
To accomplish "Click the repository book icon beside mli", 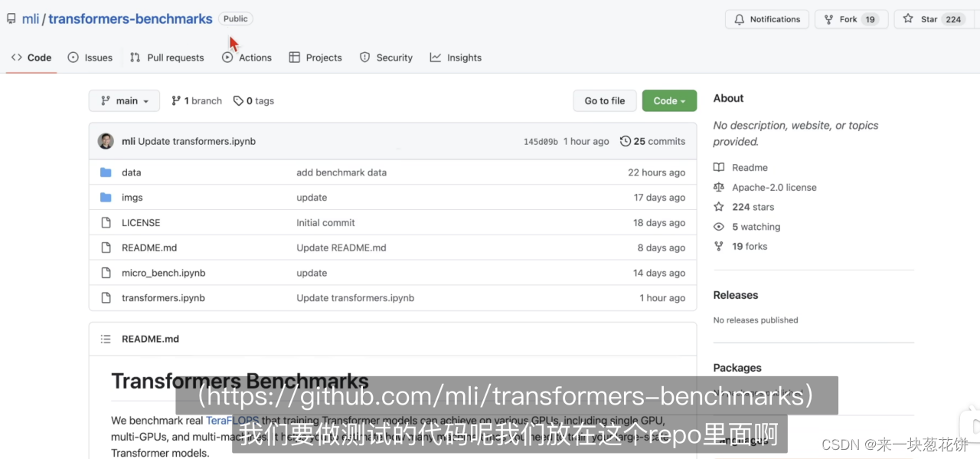I will click(x=11, y=19).
